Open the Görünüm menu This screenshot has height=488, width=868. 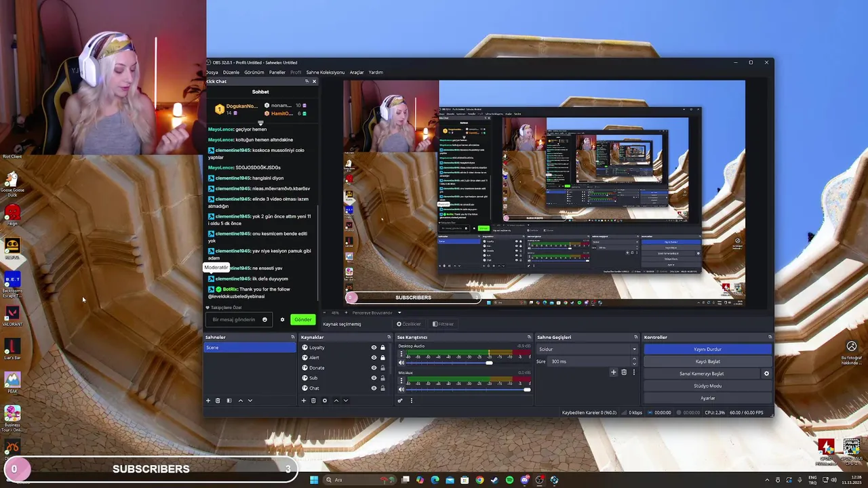pos(254,73)
